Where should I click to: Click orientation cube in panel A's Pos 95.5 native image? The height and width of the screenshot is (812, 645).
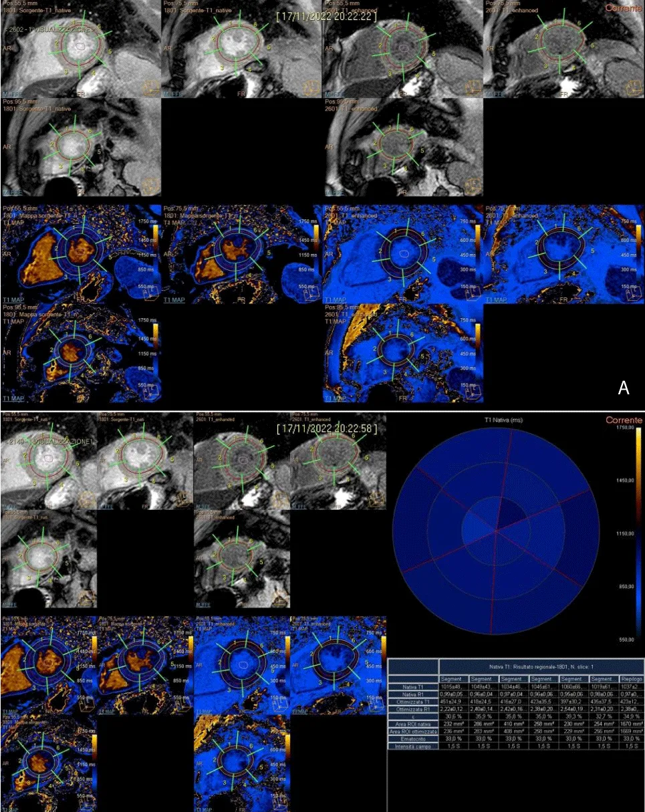tap(150, 184)
